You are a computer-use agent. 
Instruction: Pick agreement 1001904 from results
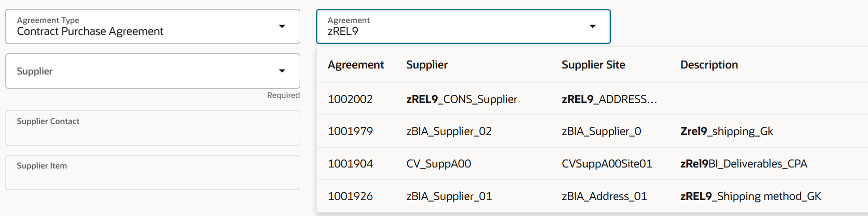click(x=592, y=163)
